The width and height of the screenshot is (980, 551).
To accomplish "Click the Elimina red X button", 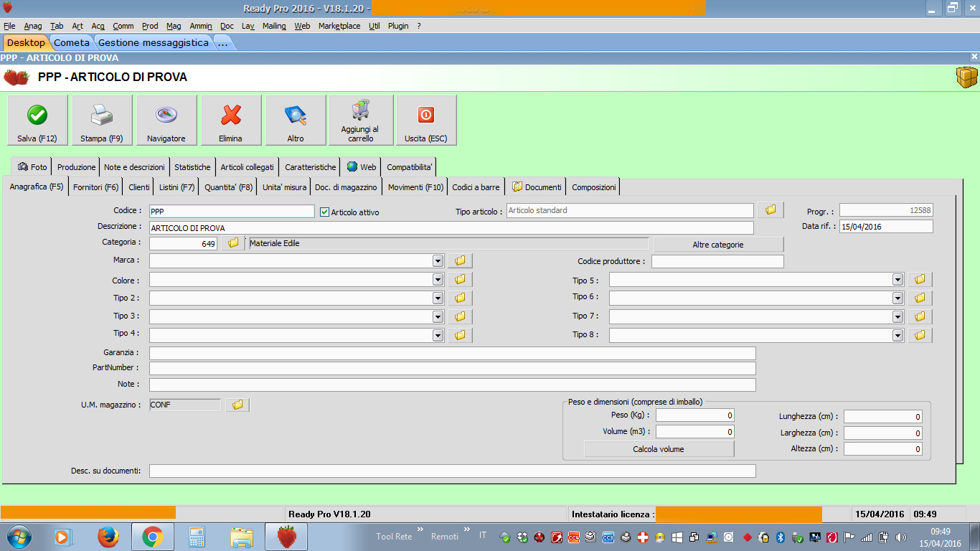I will click(231, 121).
